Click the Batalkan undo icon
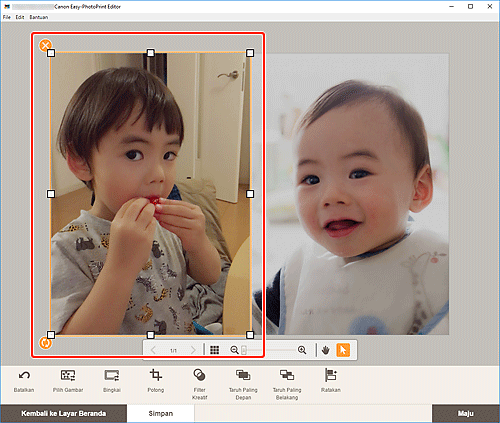The width and height of the screenshot is (500, 423). pyautogui.click(x=24, y=375)
